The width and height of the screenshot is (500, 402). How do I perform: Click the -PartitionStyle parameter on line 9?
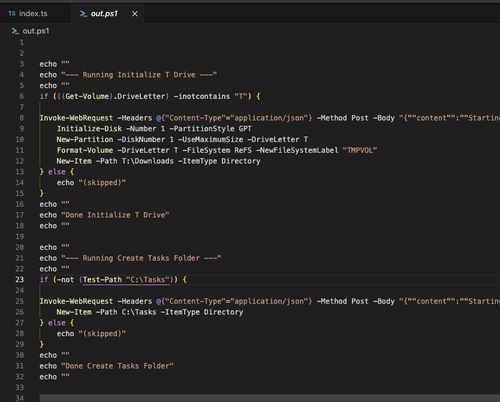202,129
